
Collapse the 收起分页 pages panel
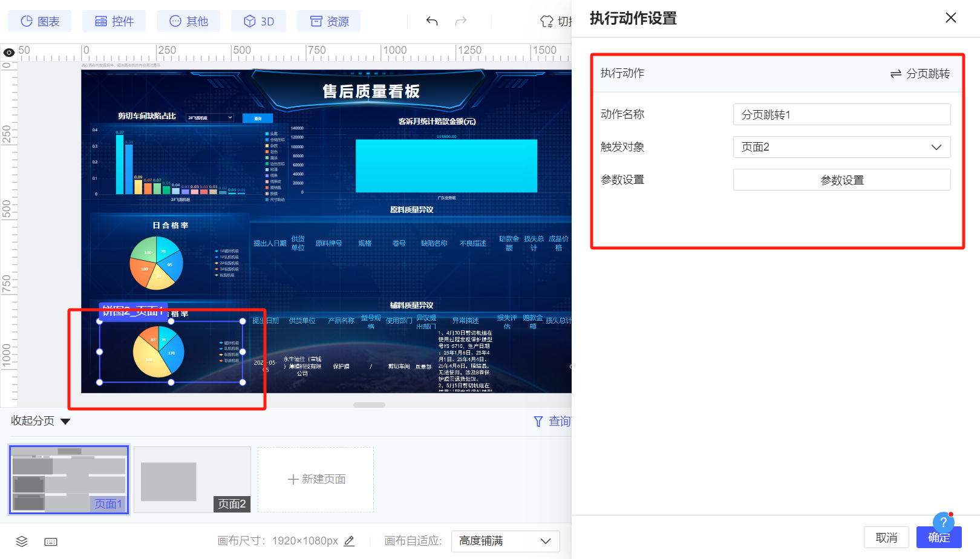click(x=41, y=421)
